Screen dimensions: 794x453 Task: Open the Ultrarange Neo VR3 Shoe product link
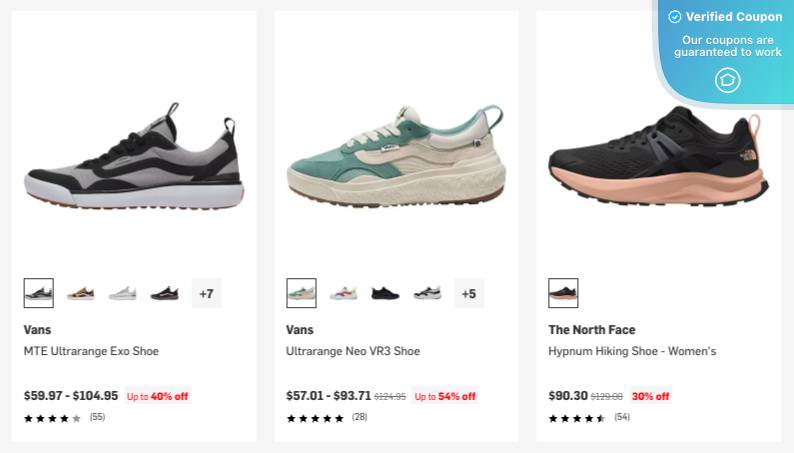353,351
